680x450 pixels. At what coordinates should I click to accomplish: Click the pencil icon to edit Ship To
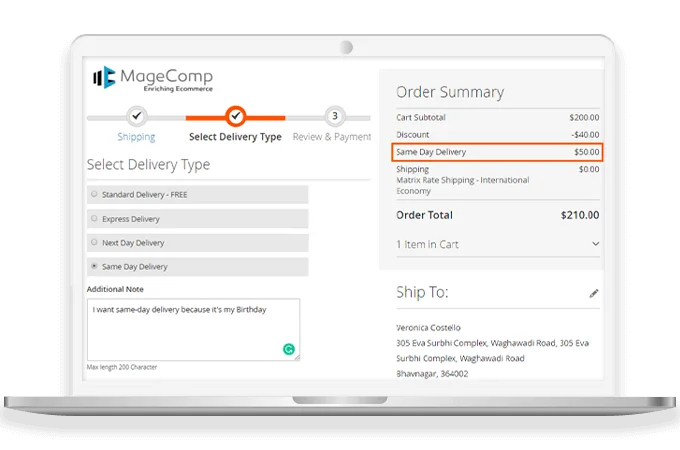594,293
